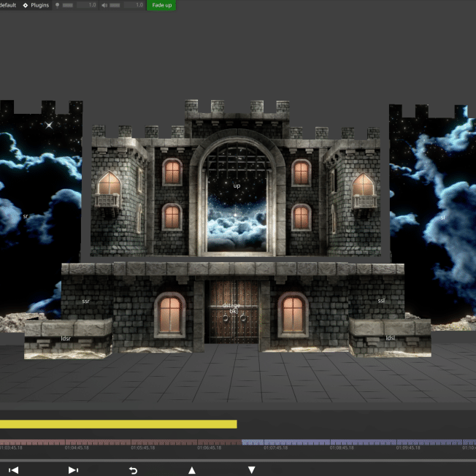Click the volume speaker icon
This screenshot has width=476, height=476.
click(104, 5)
